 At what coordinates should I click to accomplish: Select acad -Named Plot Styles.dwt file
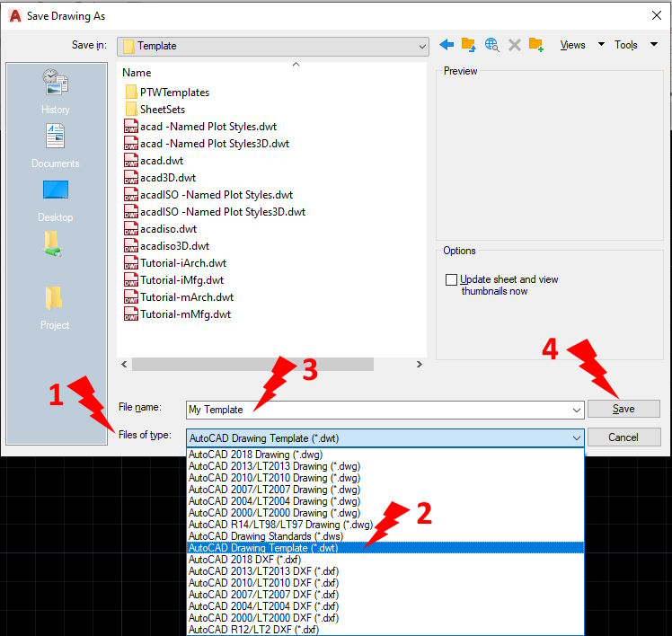200,127
